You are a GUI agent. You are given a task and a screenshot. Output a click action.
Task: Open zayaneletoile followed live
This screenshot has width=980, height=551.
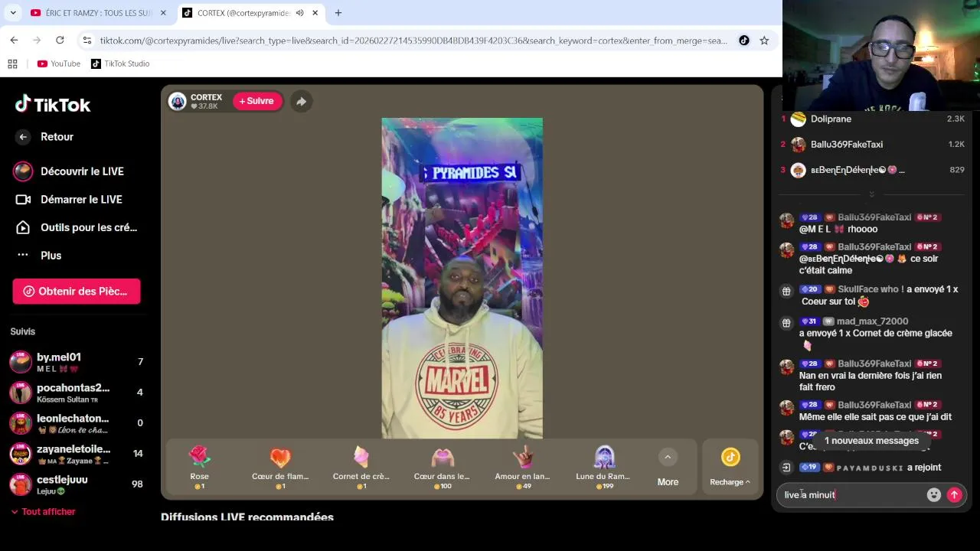(x=77, y=454)
